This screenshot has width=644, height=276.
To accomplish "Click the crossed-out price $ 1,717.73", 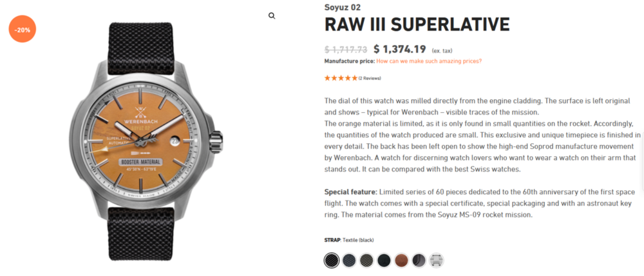I will point(346,50).
